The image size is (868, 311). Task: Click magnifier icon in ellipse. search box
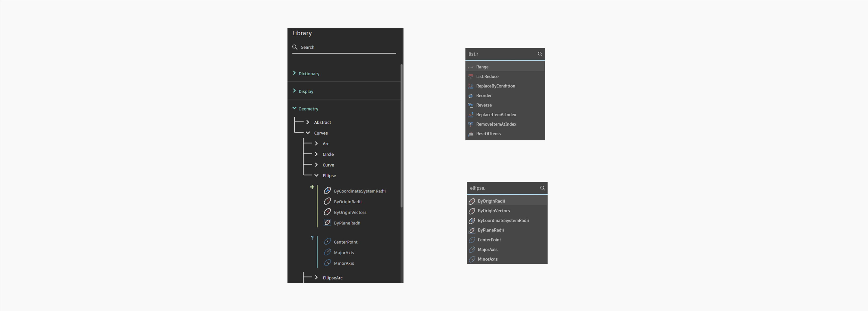tap(542, 188)
